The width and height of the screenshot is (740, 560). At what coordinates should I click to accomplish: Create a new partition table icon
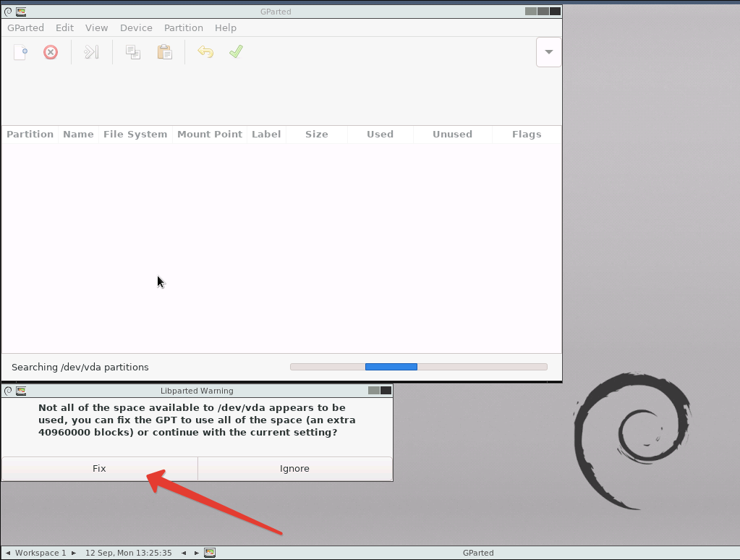tap(20, 51)
